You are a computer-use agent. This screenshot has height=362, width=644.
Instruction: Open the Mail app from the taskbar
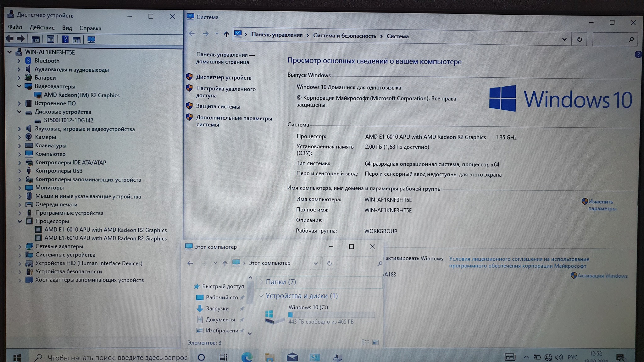[292, 357]
